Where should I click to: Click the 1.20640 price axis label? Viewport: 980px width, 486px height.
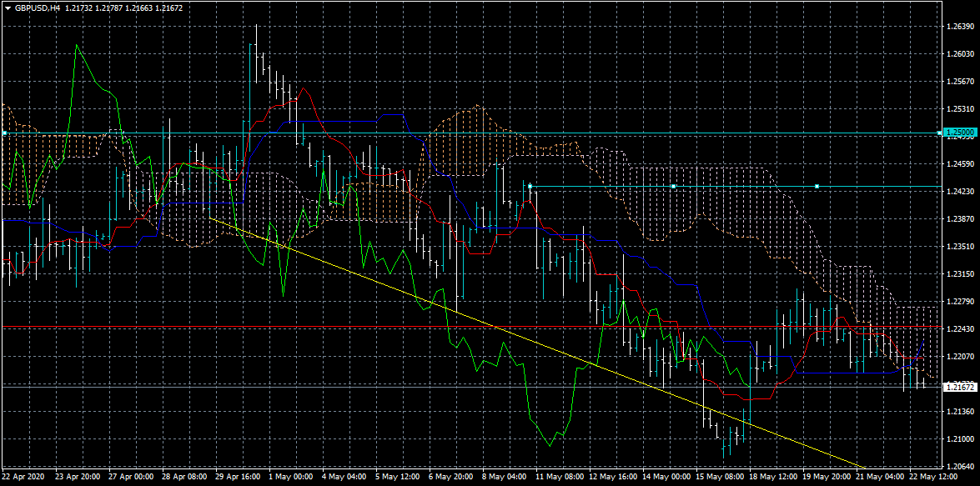[x=961, y=466]
